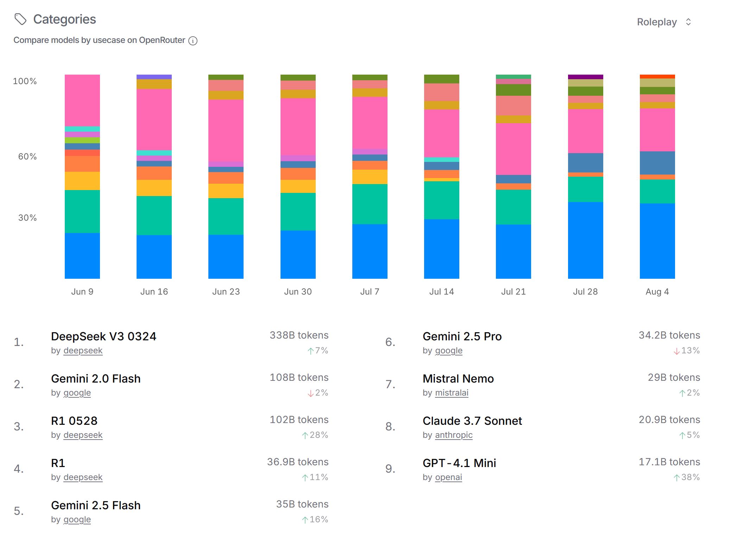Open the info tooltip icon beside OpenRouter
The height and width of the screenshot is (542, 756).
pos(193,41)
